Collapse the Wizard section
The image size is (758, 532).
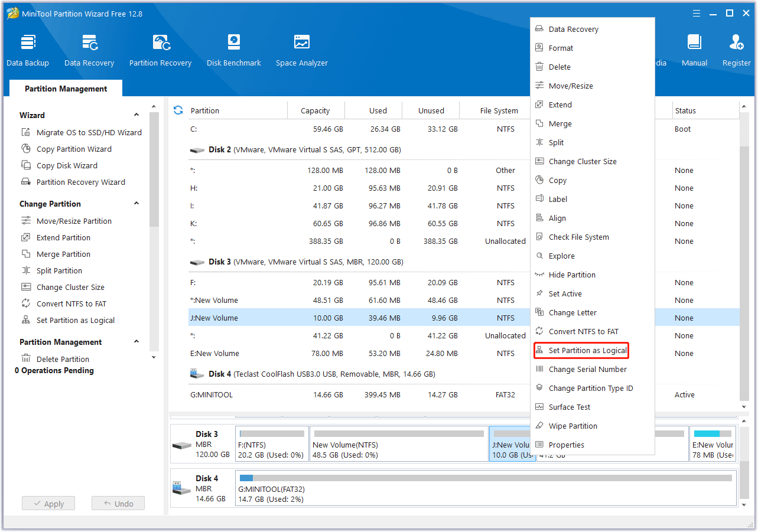(136, 115)
